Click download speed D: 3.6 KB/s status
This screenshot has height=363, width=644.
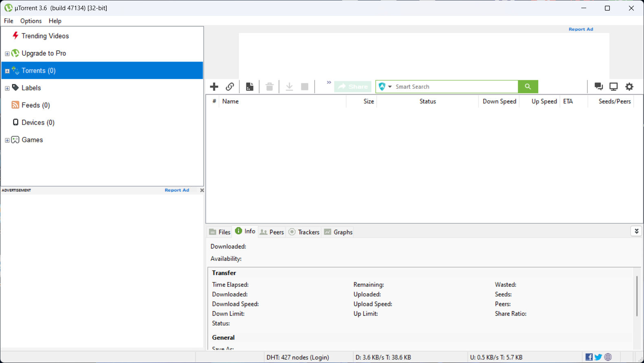point(383,357)
